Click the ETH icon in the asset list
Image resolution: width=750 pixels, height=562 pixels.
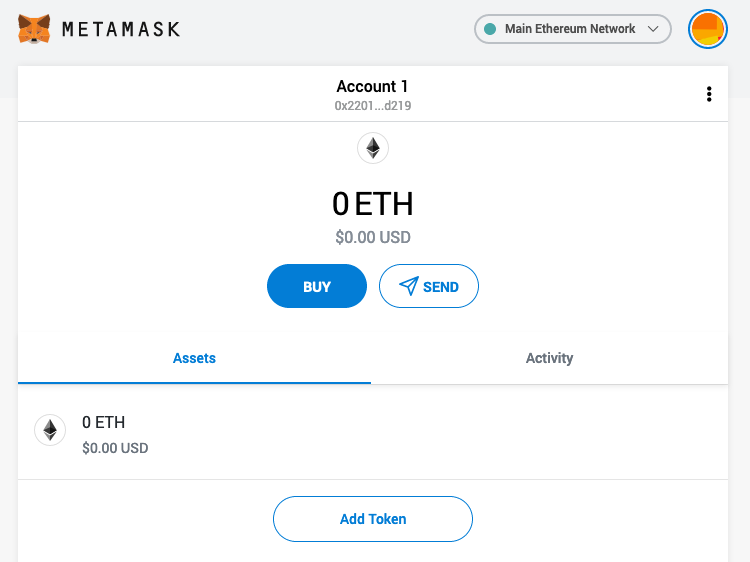tap(50, 430)
